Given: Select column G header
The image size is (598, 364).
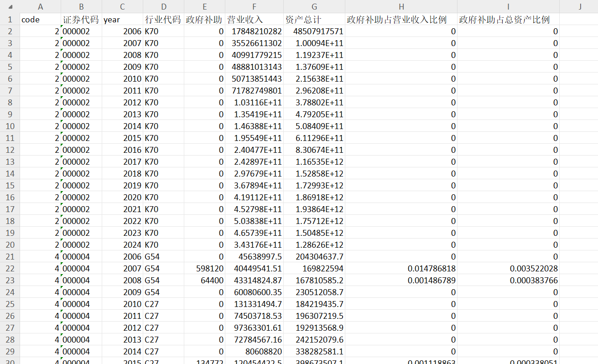Looking at the screenshot, I should [x=314, y=7].
